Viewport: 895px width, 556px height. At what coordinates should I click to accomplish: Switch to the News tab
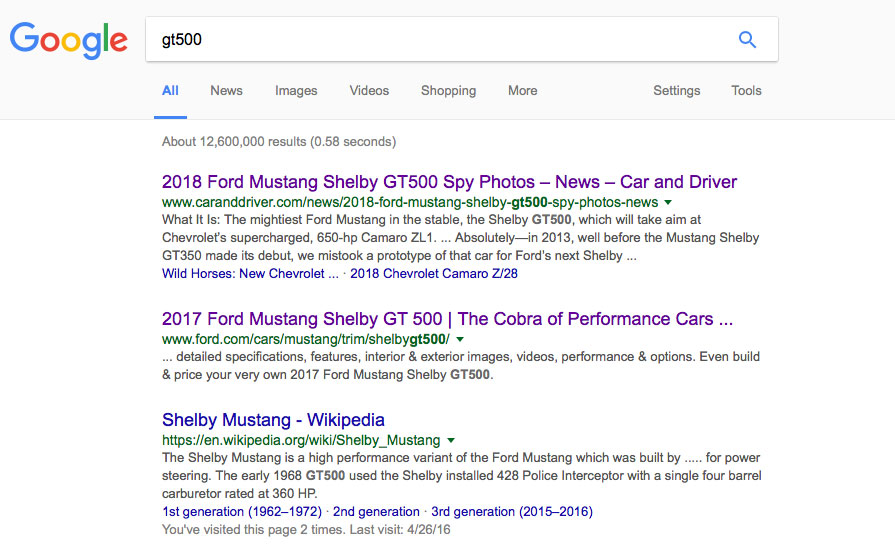[226, 91]
